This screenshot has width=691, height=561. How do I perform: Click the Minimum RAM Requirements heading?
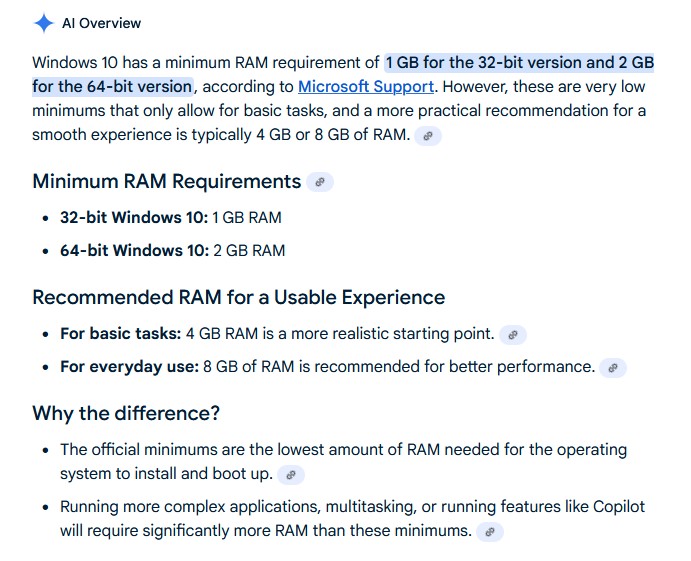point(166,181)
